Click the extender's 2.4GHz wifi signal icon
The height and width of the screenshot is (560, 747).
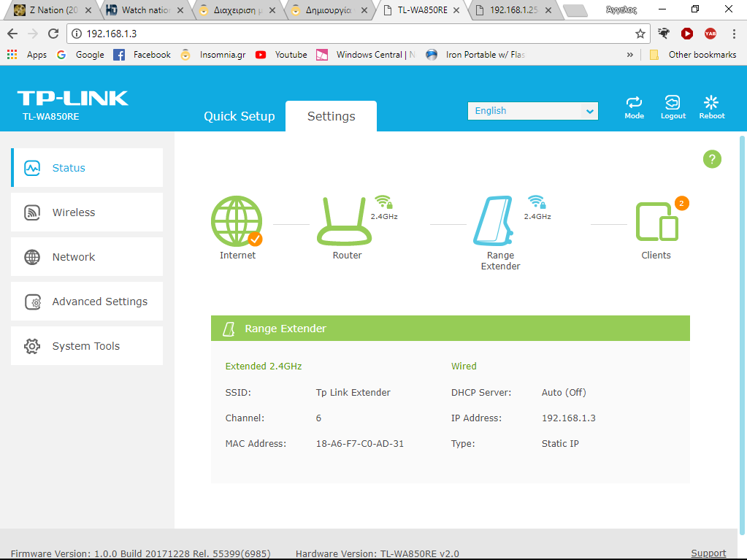coord(537,202)
